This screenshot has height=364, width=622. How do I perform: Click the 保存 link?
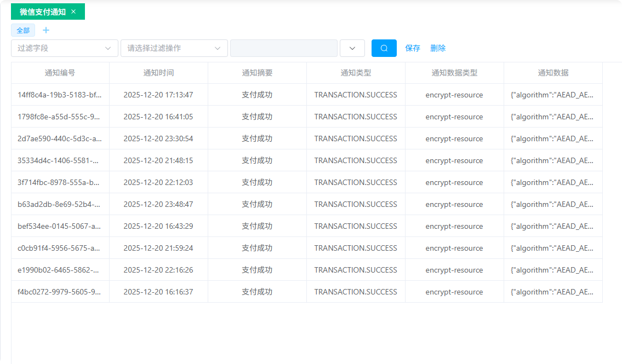[413, 48]
